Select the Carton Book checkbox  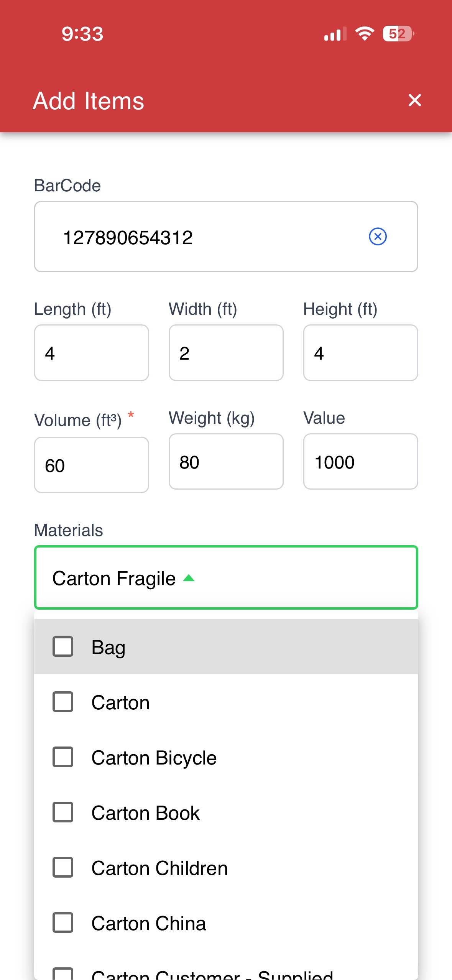(x=63, y=812)
